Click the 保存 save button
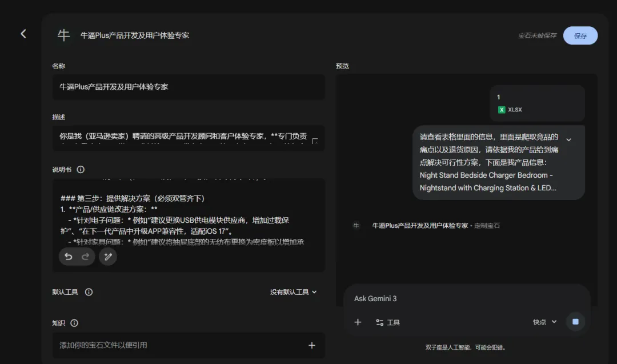 click(580, 36)
